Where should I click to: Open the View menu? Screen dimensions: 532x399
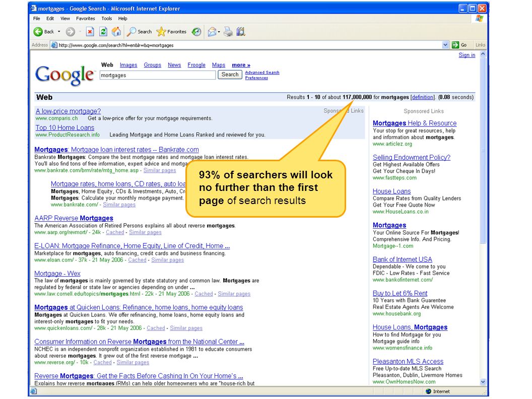65,18
